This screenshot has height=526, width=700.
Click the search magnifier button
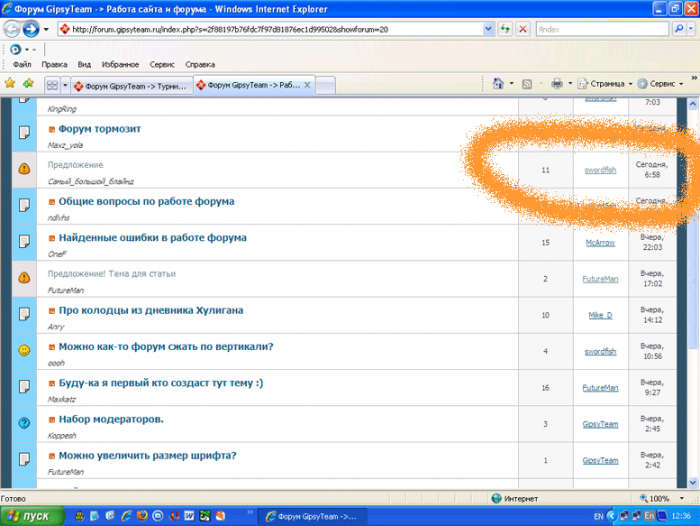click(x=679, y=29)
